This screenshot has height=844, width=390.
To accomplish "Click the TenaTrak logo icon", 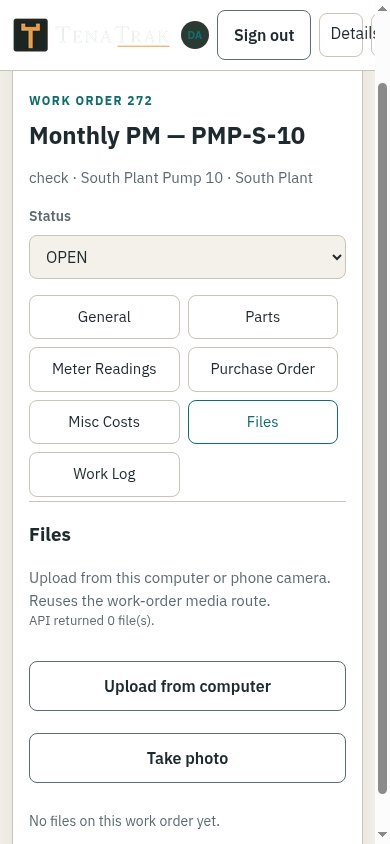I will (x=31, y=35).
